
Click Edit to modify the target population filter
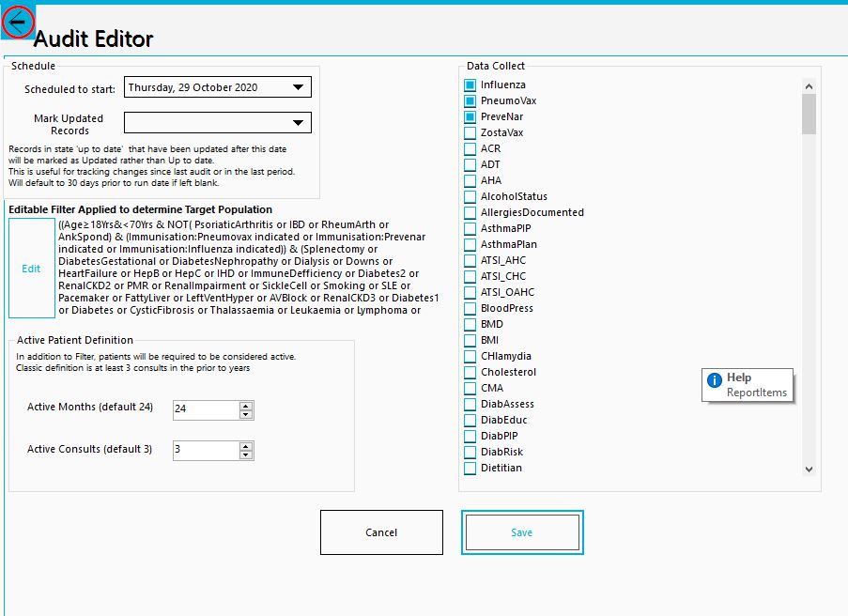tap(31, 268)
